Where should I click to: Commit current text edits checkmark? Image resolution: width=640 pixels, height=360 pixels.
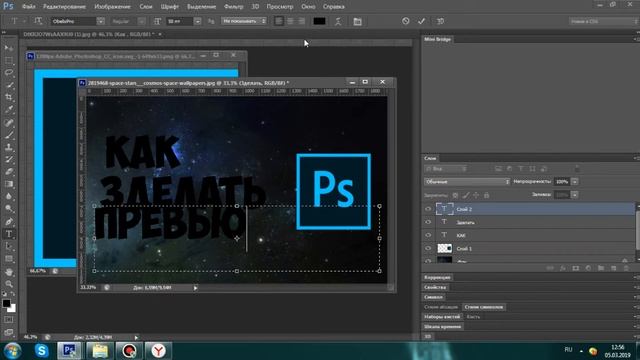[421, 21]
